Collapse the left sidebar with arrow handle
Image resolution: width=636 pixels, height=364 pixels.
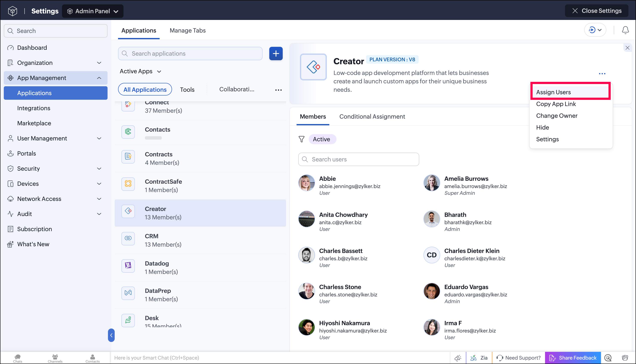pos(111,335)
